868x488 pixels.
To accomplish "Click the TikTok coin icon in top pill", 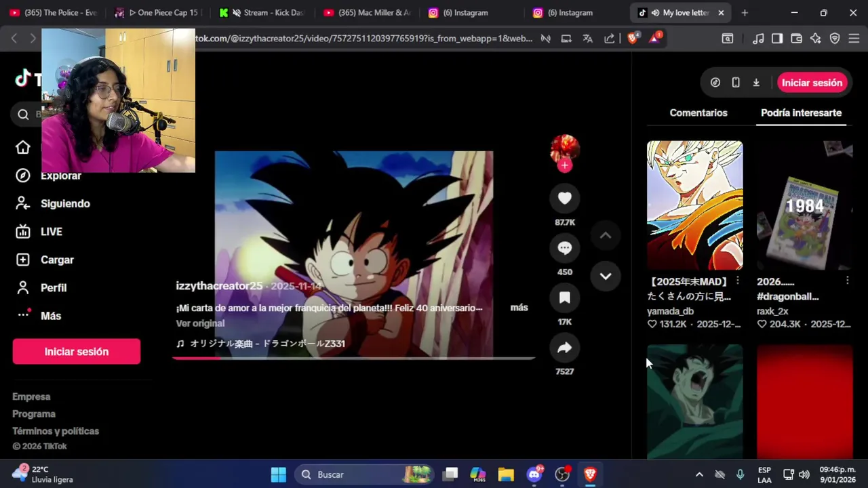I will tap(715, 83).
